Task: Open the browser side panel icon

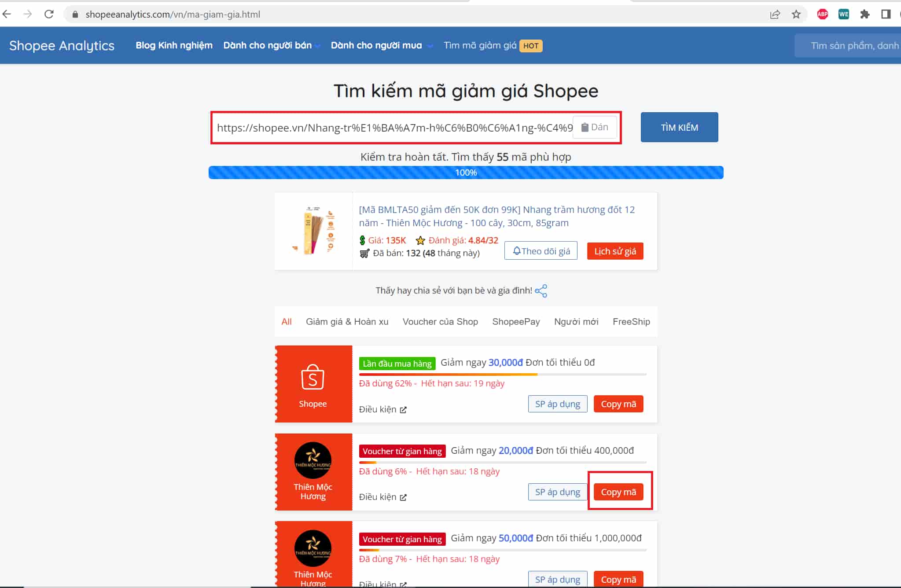Action: tap(886, 14)
